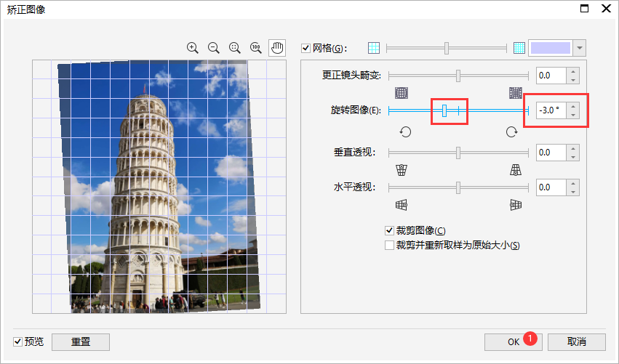Click the zoom out magnifier icon
Screen dimensions: 619x364
pyautogui.click(x=214, y=48)
